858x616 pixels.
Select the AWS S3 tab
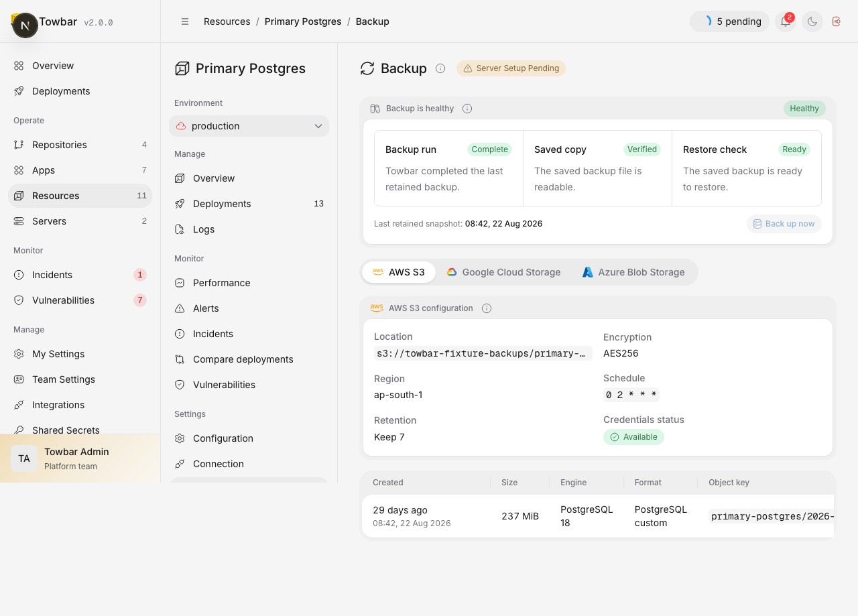(x=399, y=272)
